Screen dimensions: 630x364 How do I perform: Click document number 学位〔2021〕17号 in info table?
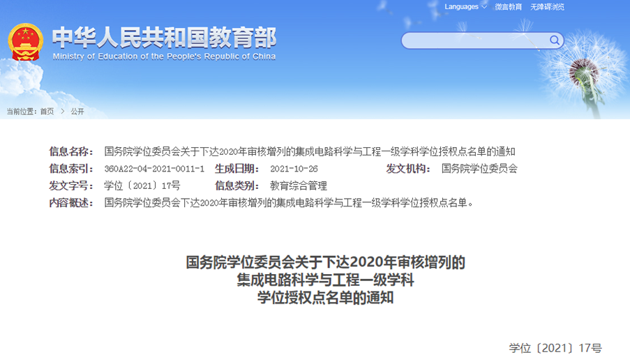click(x=142, y=185)
